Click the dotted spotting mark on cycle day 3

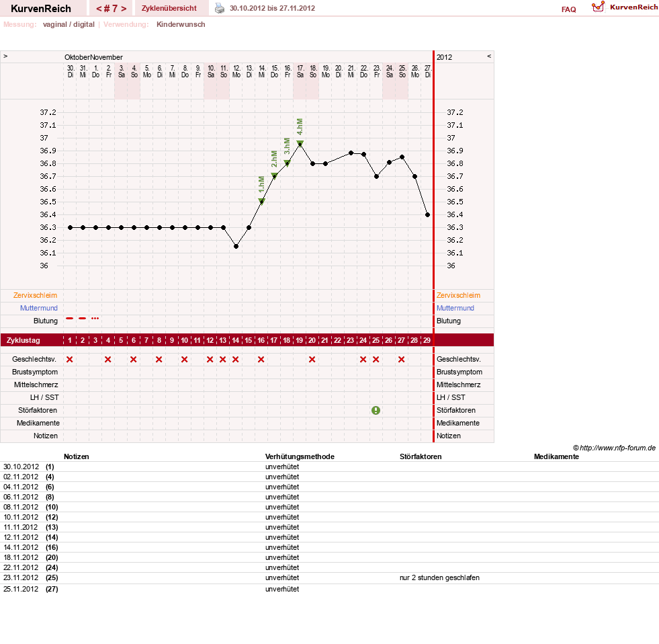click(x=95, y=319)
